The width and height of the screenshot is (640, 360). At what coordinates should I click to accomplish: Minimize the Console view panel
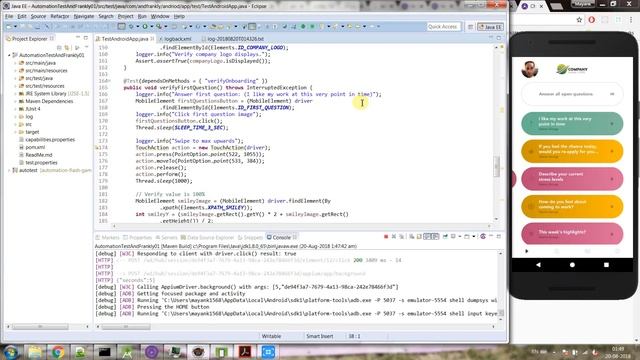(491, 236)
